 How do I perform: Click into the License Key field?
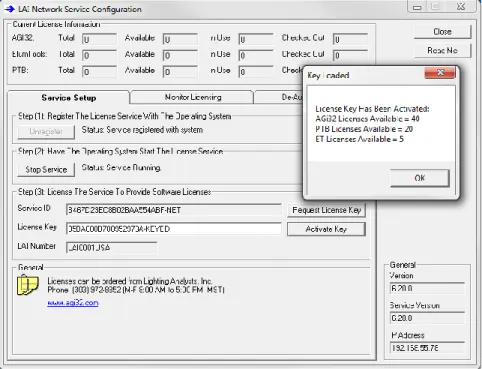(x=173, y=229)
